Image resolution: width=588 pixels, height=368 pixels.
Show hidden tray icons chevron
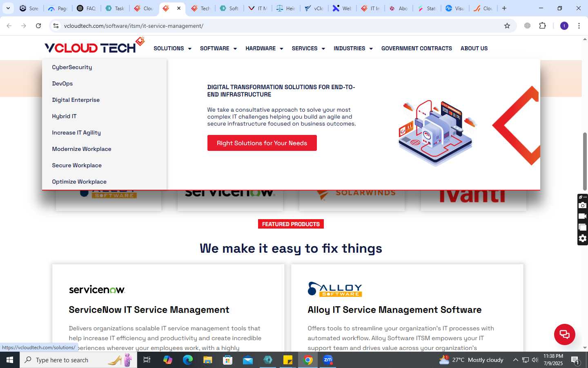[x=515, y=360]
